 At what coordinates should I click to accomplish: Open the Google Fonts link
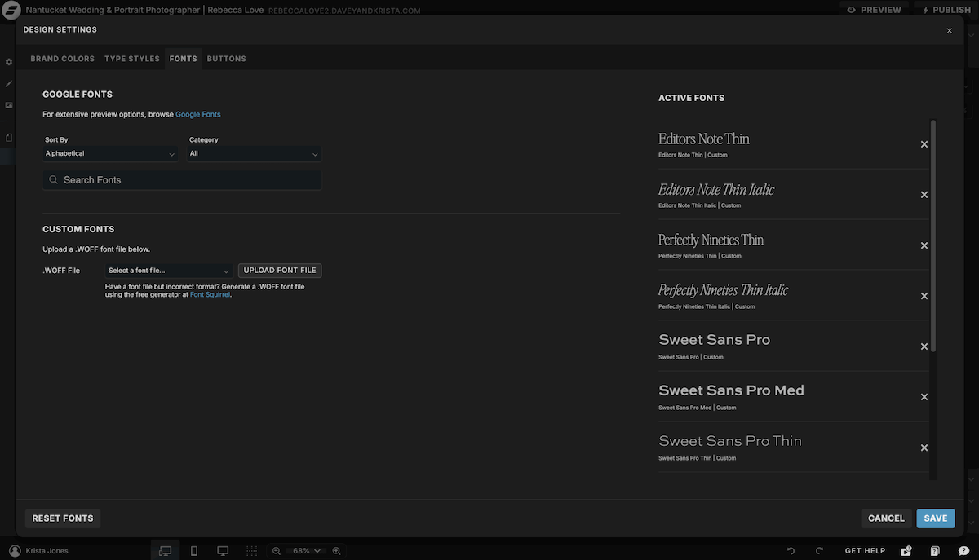coord(198,114)
